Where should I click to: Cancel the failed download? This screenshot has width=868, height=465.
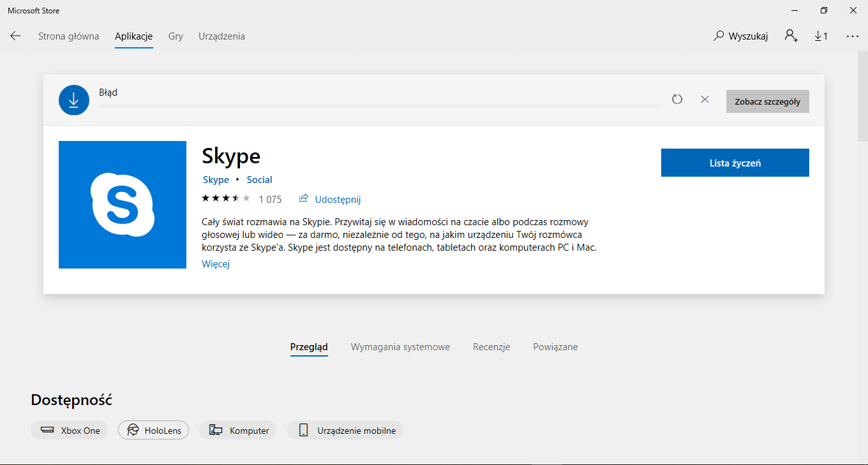(x=705, y=100)
